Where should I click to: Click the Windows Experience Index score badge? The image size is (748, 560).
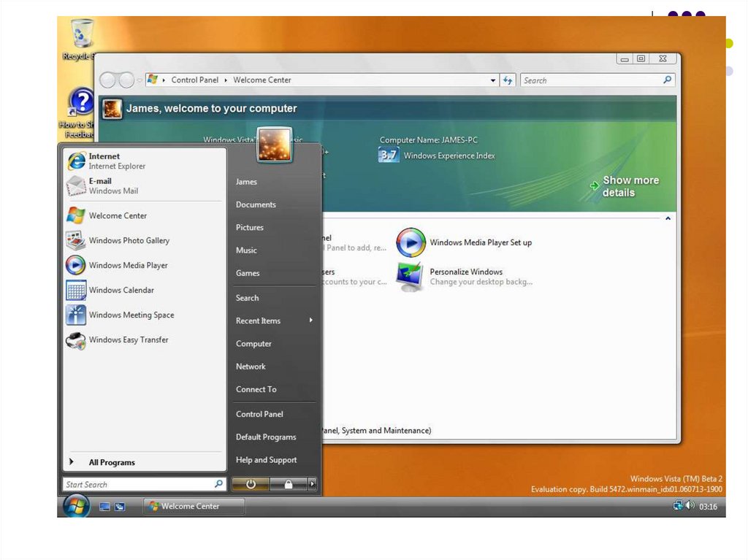389,155
